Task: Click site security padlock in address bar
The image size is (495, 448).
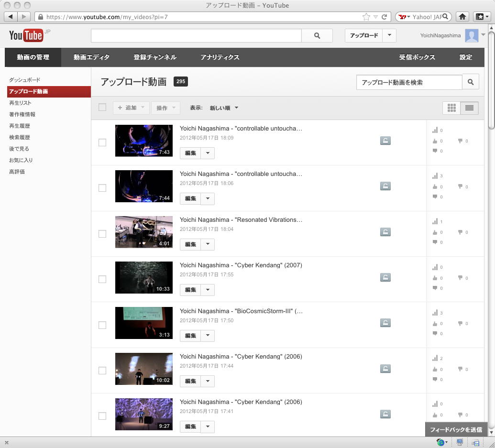Action: [x=41, y=17]
